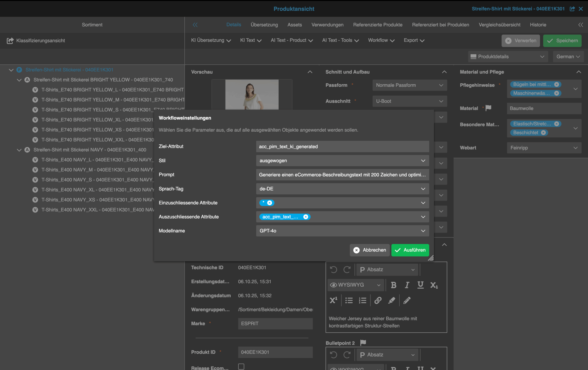This screenshot has height=370, width=588.
Task: Apply superscript with the X¹ icon
Action: coord(334,300)
